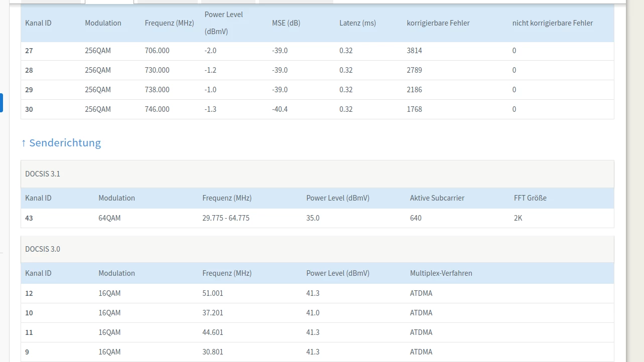Image resolution: width=644 pixels, height=362 pixels.
Task: Click the Multiplex-Verfahren column header
Action: tap(441, 273)
